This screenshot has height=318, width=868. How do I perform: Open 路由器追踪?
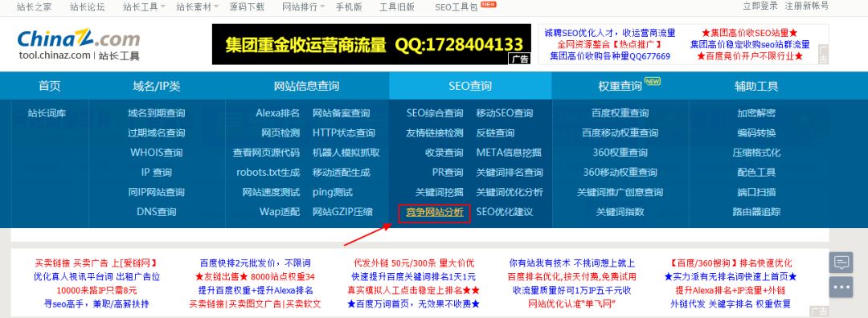(x=756, y=212)
